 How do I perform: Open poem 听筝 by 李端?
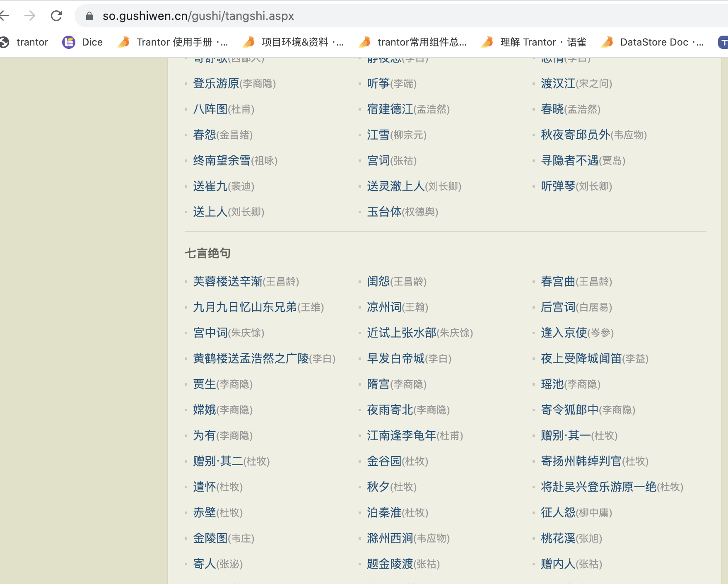[x=378, y=84]
